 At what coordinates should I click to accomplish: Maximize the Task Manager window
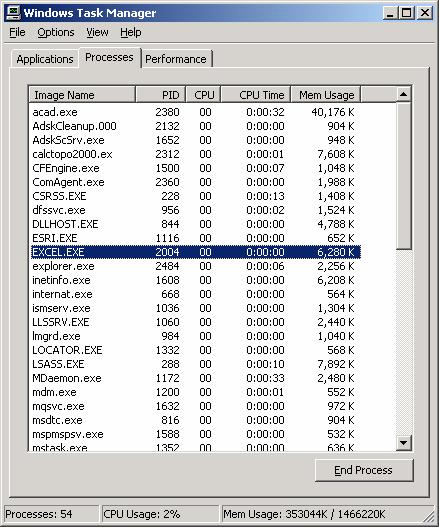[x=406, y=13]
